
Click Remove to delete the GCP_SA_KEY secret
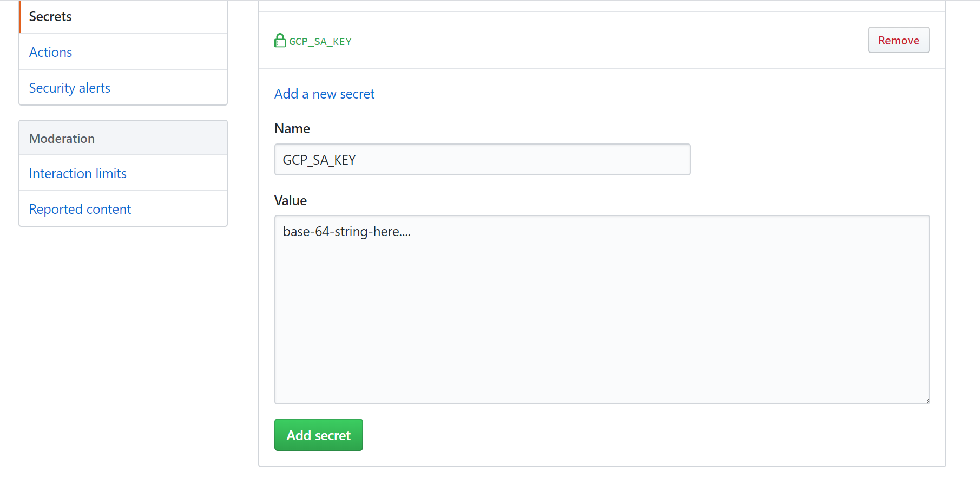pos(898,40)
